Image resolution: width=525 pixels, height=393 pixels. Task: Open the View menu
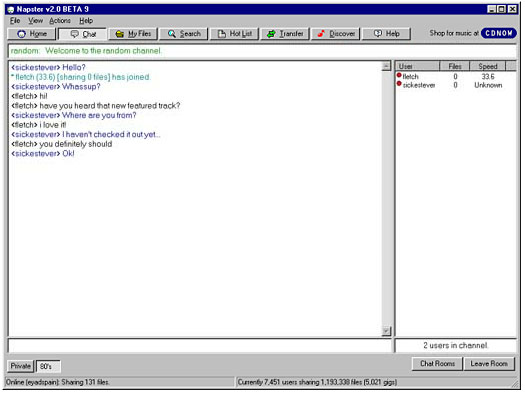(x=35, y=21)
